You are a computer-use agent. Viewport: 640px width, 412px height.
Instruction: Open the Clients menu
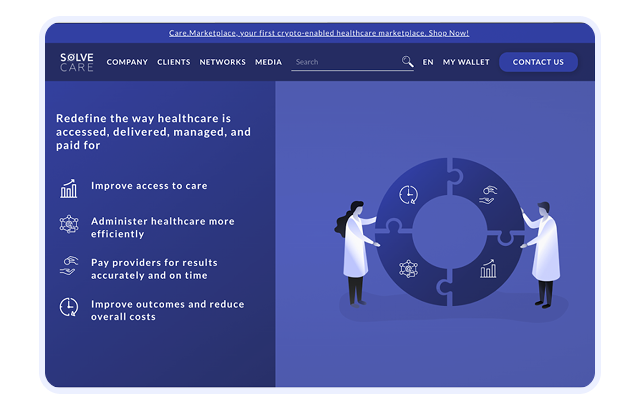(173, 62)
